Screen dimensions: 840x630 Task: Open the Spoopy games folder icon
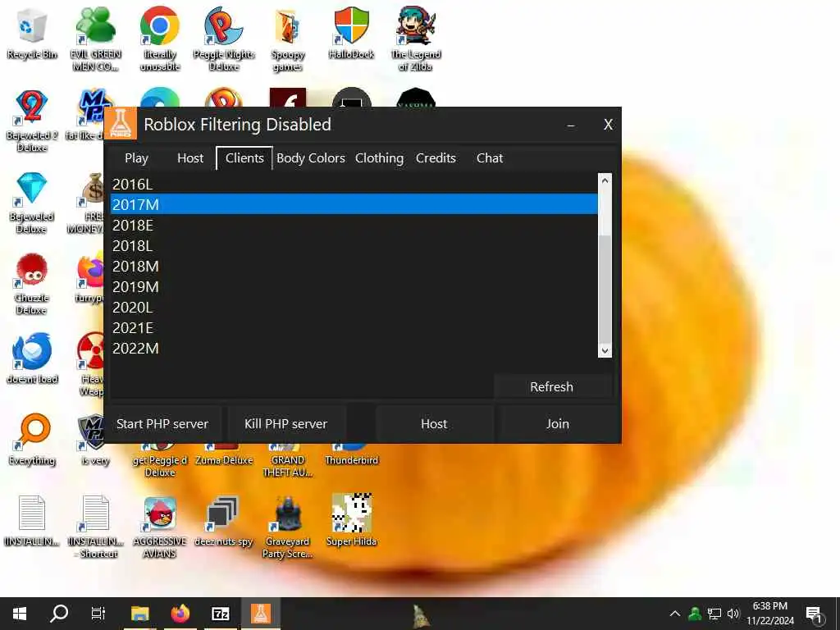pyautogui.click(x=288, y=39)
